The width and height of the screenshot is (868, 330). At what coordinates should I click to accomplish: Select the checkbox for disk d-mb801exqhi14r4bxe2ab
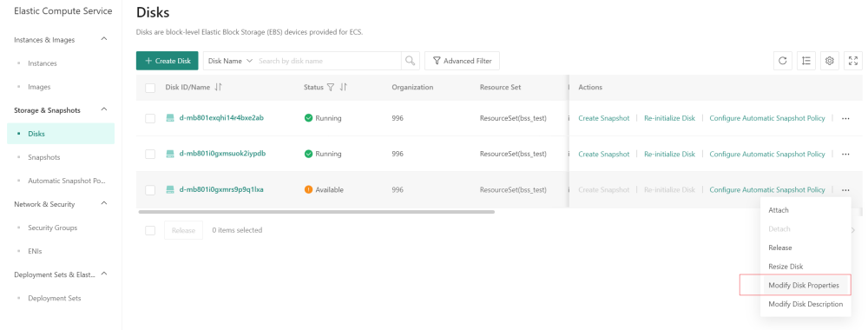150,118
